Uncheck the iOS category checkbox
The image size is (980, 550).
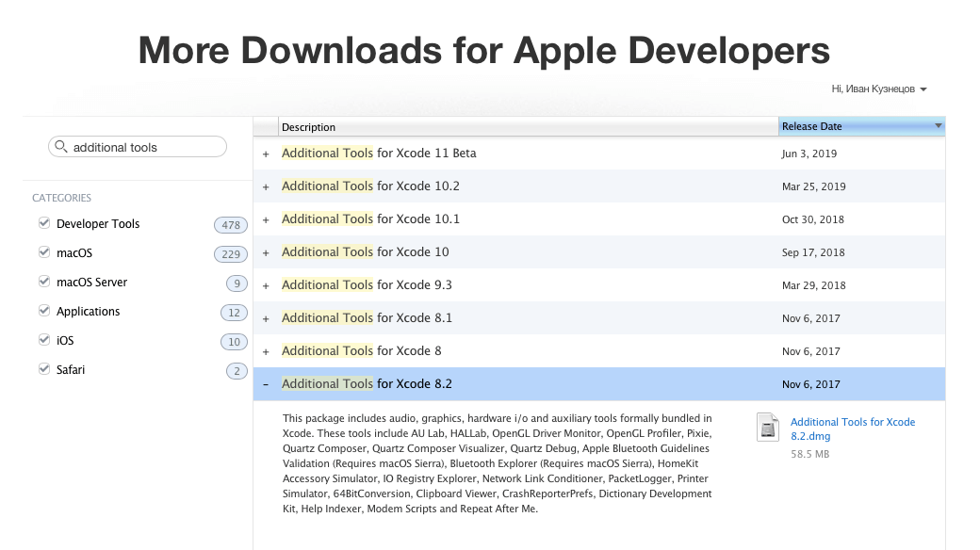44,340
